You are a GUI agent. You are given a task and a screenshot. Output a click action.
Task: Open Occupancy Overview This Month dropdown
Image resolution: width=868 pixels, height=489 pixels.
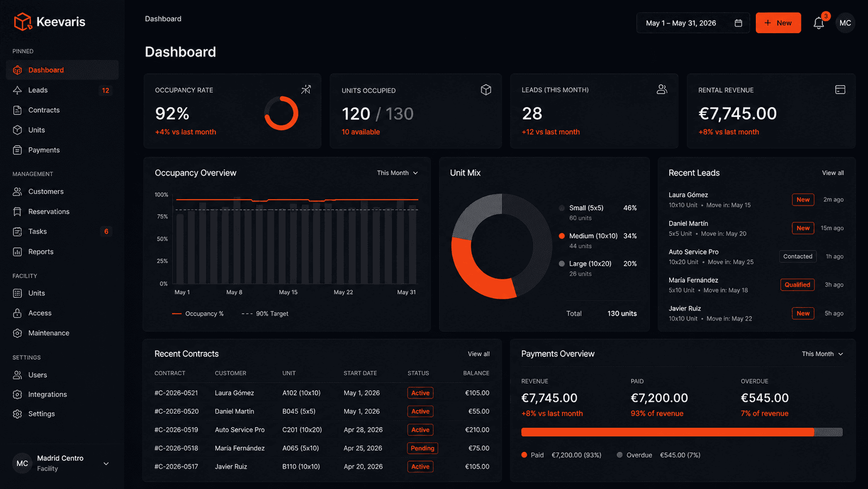[x=397, y=173]
